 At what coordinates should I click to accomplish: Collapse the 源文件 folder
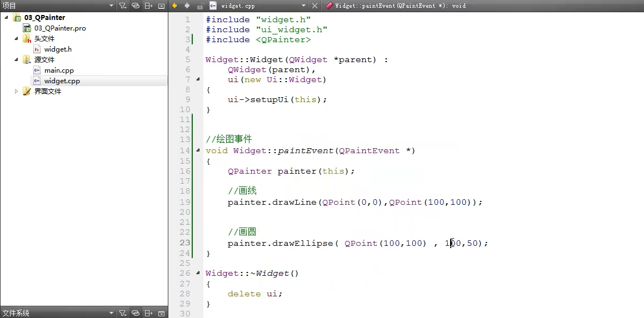tap(17, 59)
